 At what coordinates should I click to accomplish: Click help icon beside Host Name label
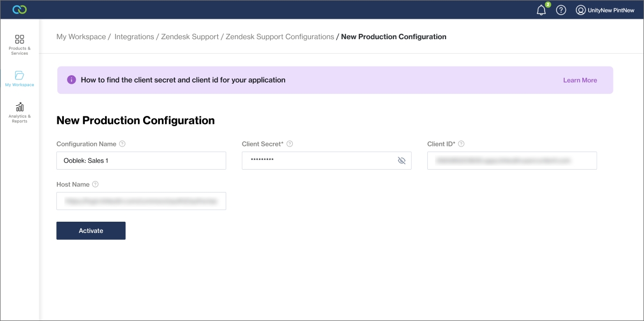pos(95,184)
